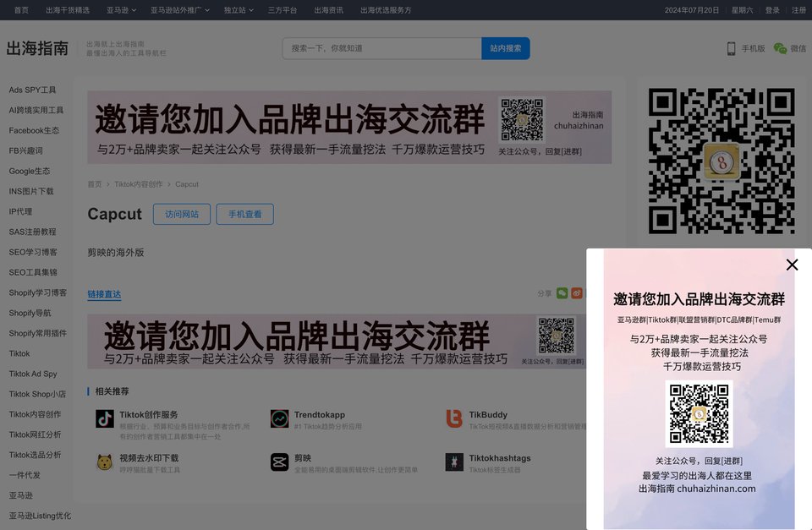Click the Tiktok创作服务 icon
812x530 pixels.
pos(105,418)
